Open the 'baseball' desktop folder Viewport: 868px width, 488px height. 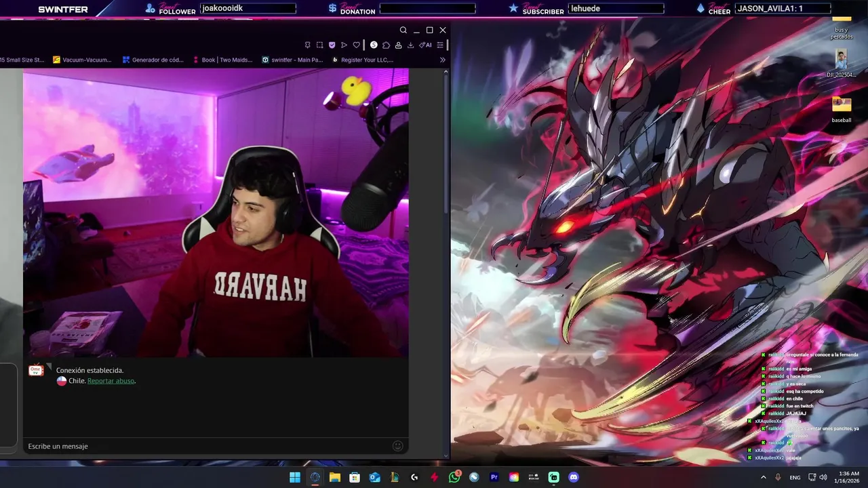[842, 110]
